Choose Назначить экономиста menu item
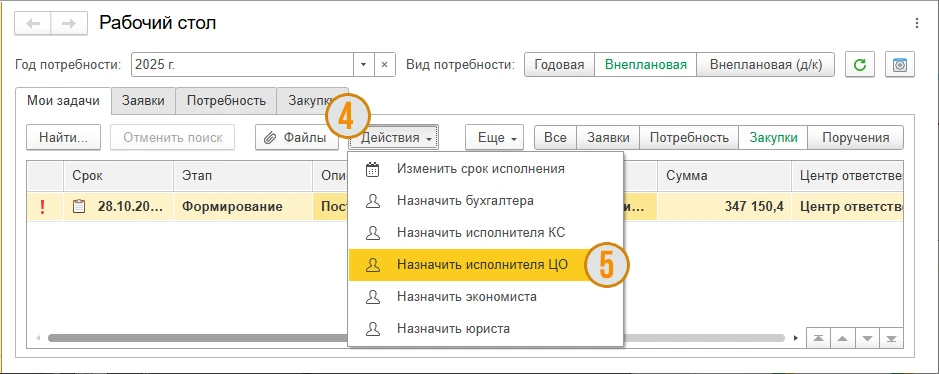 [x=486, y=297]
